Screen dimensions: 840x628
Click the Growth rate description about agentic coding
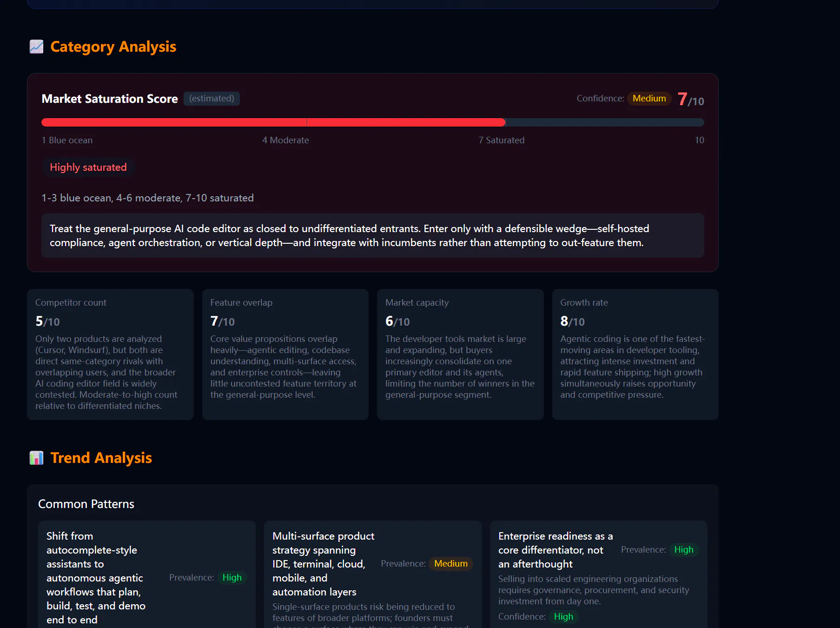[x=633, y=367]
